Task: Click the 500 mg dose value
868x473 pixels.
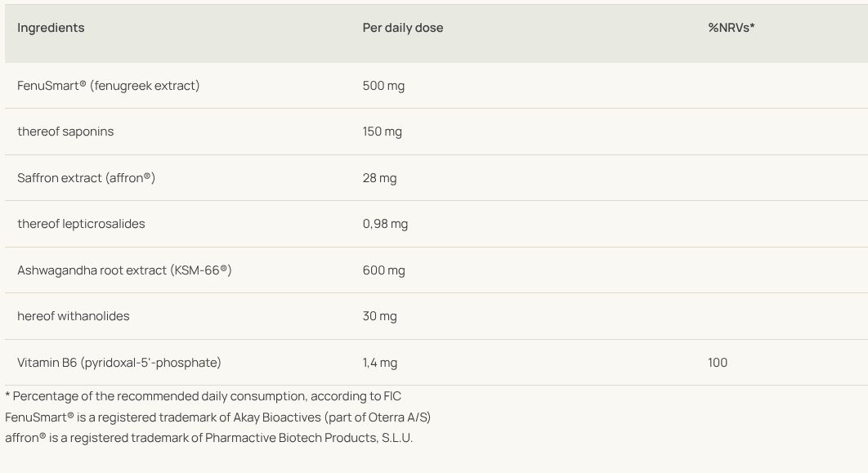Action: [383, 86]
